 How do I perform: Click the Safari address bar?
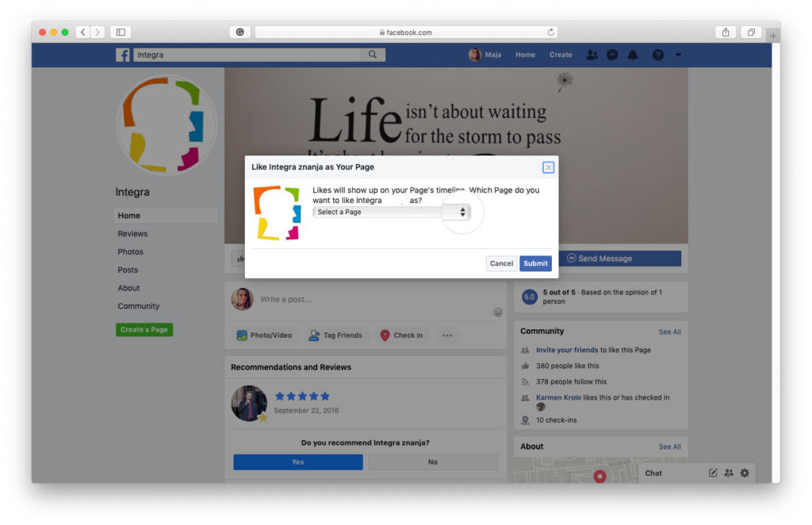pyautogui.click(x=406, y=33)
